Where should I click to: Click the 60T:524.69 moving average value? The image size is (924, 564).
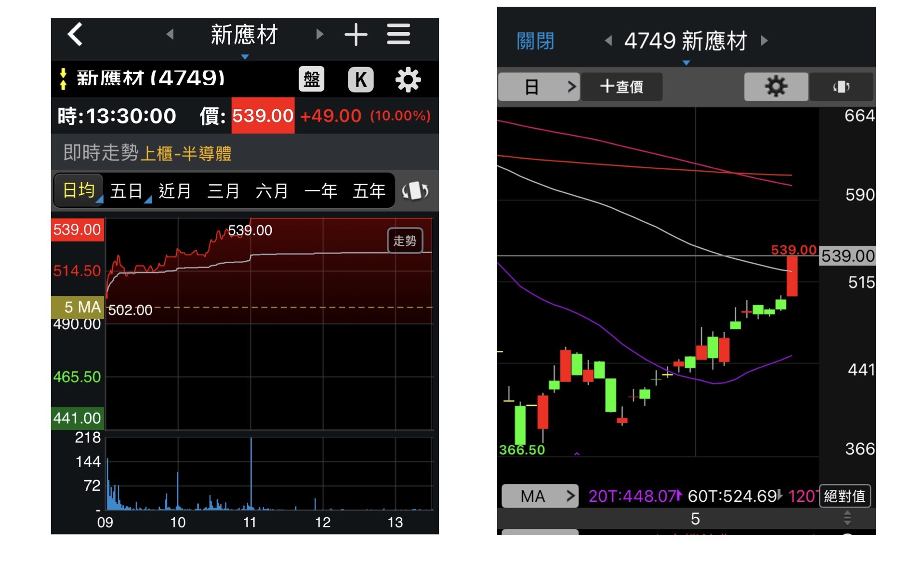732,496
